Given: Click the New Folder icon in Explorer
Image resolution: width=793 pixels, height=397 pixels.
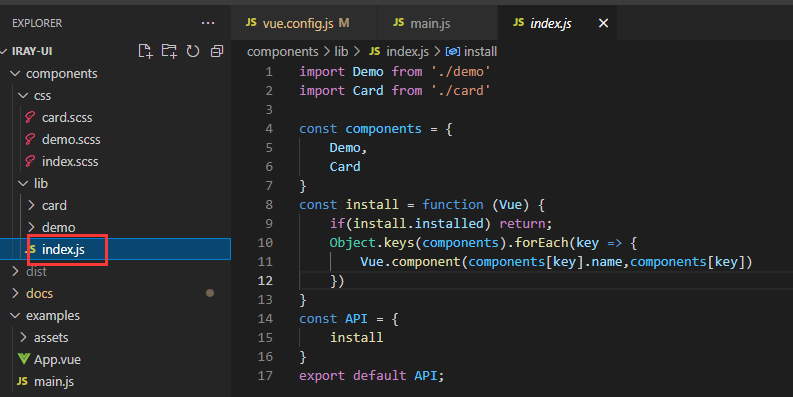Looking at the screenshot, I should 169,51.
